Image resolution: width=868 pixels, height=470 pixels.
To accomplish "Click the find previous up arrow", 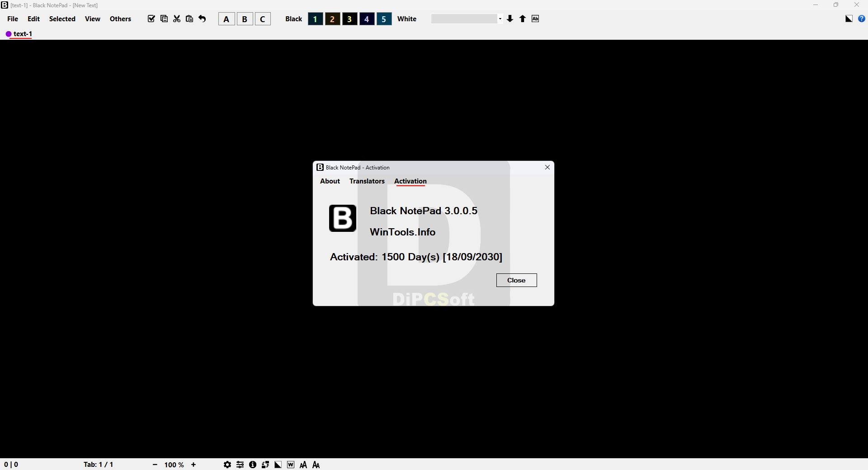I will pyautogui.click(x=523, y=19).
